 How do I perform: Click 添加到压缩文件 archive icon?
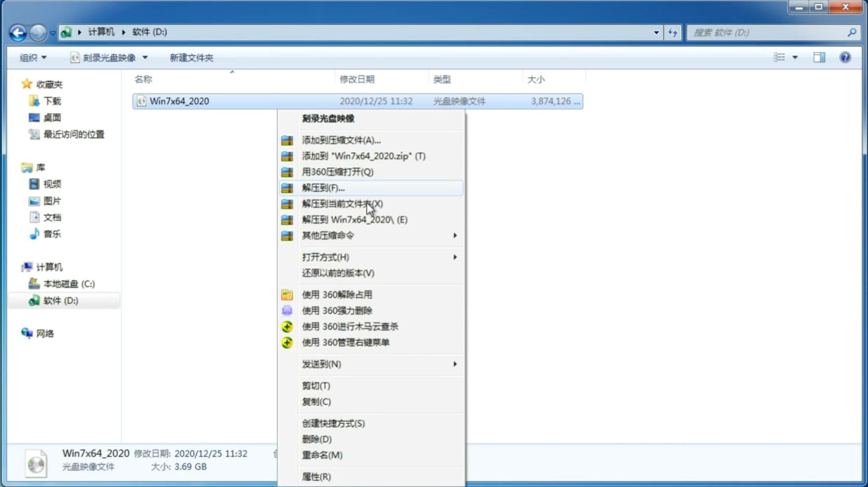288,140
